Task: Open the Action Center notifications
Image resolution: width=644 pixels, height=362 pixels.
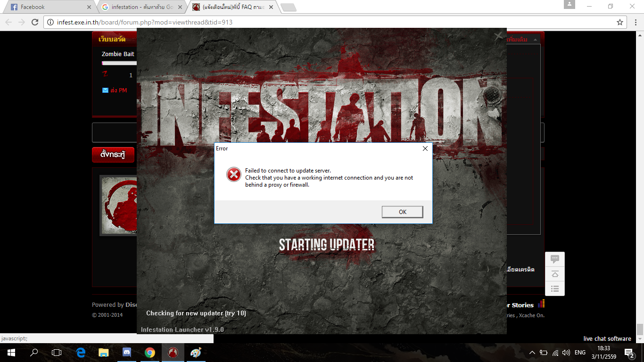Action: (629, 352)
